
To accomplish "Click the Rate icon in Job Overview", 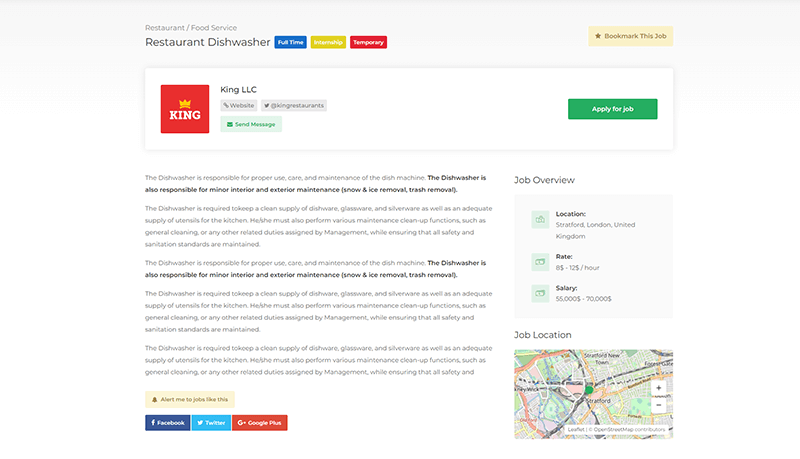I will pos(539,262).
